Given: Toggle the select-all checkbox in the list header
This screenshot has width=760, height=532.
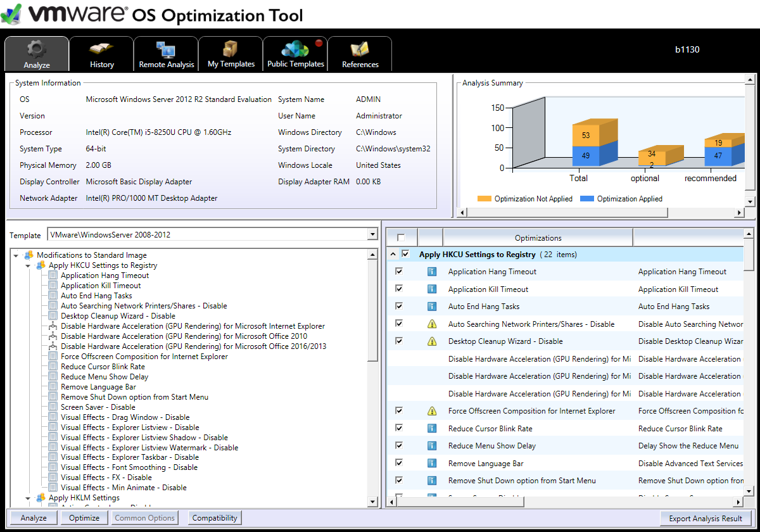Looking at the screenshot, I should (400, 238).
